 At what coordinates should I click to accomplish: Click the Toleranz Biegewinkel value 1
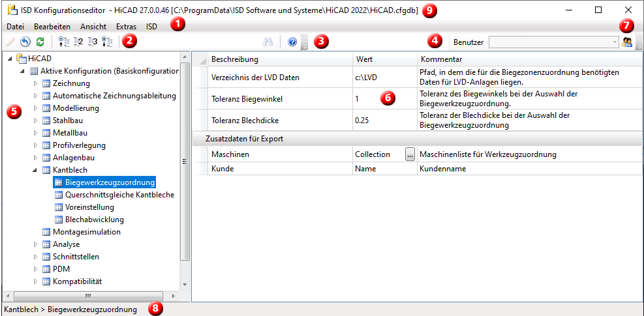pyautogui.click(x=385, y=98)
